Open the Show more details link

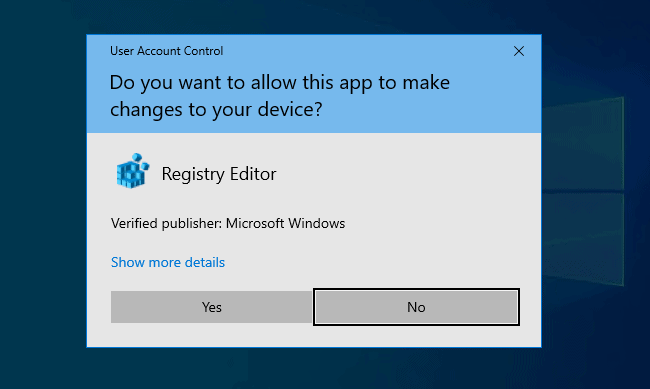[x=168, y=262]
